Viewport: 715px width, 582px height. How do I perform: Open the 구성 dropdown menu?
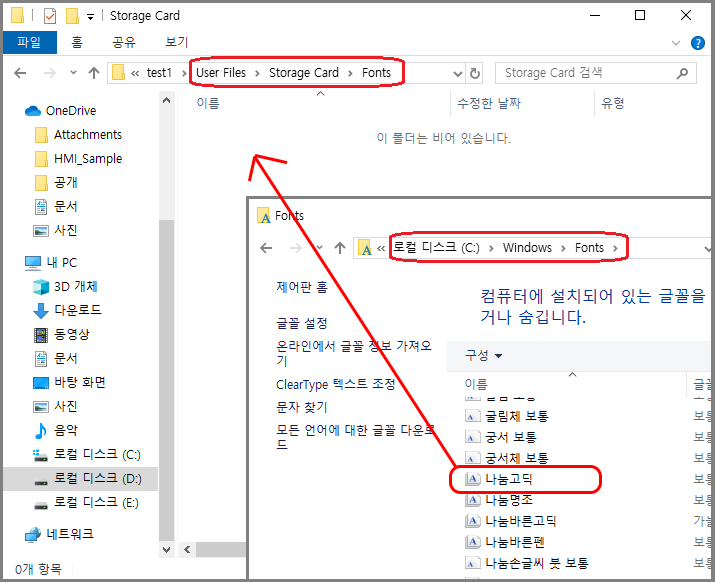click(483, 355)
